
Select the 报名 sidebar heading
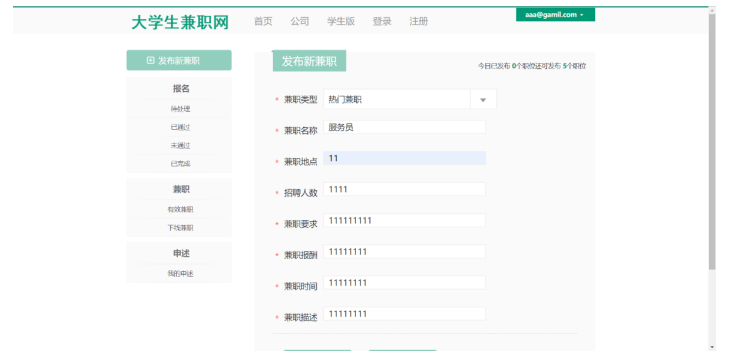(181, 88)
